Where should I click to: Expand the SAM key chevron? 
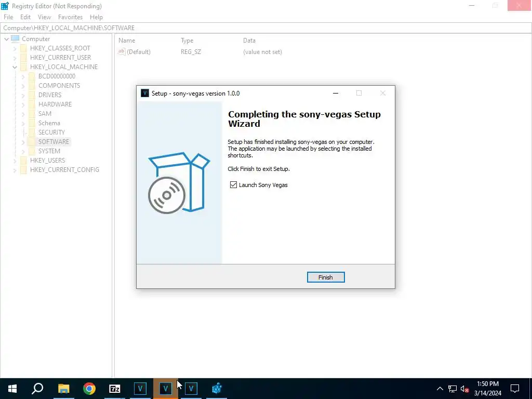[23, 114]
